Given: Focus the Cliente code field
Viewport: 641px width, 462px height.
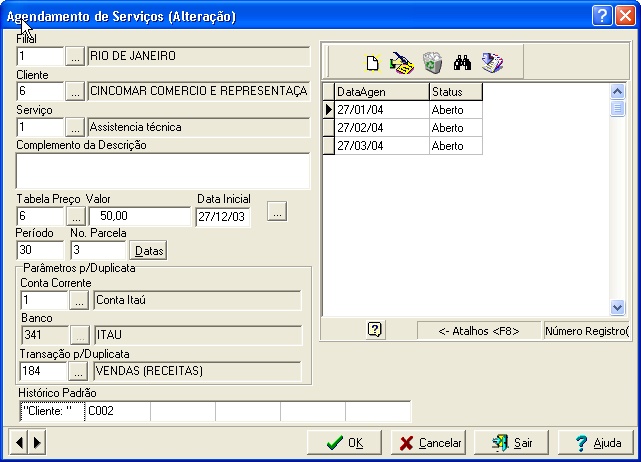Looking at the screenshot, I should coord(40,91).
